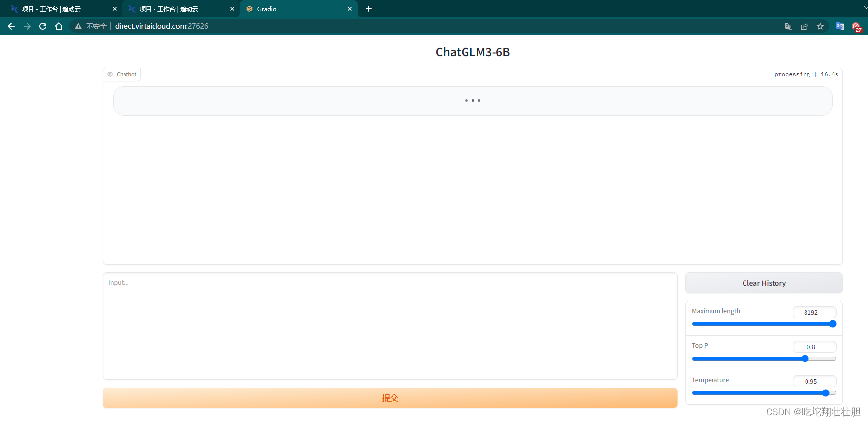
Task: Click the not-secure warning triangle icon
Action: tap(78, 26)
